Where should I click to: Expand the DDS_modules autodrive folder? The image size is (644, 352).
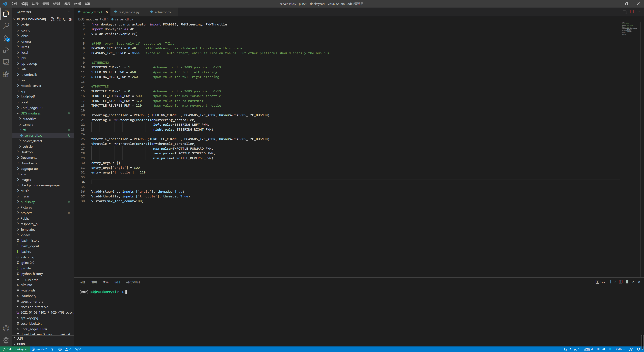point(29,119)
